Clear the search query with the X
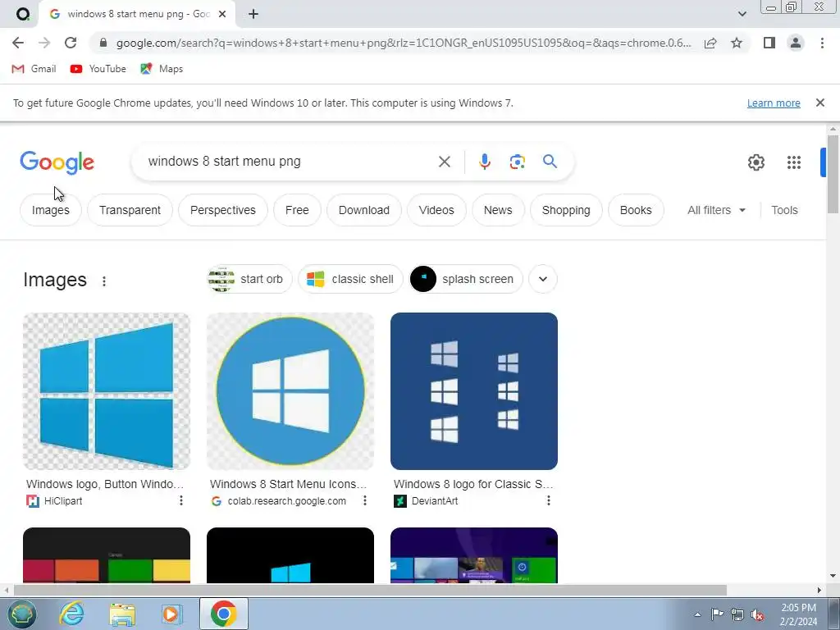This screenshot has width=840, height=630. click(x=444, y=162)
